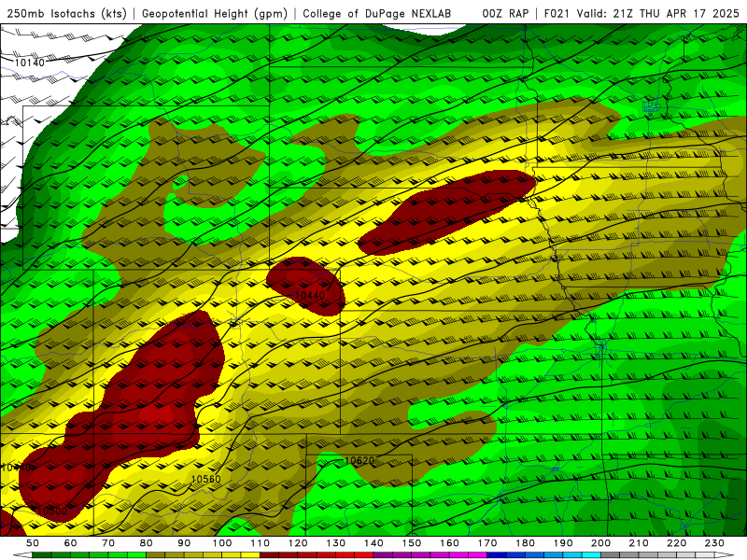Click the 170 kts colorbar label

(x=487, y=543)
